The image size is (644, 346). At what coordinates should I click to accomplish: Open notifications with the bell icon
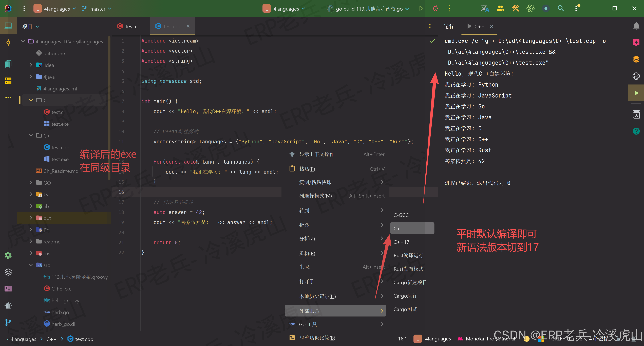coord(636,26)
